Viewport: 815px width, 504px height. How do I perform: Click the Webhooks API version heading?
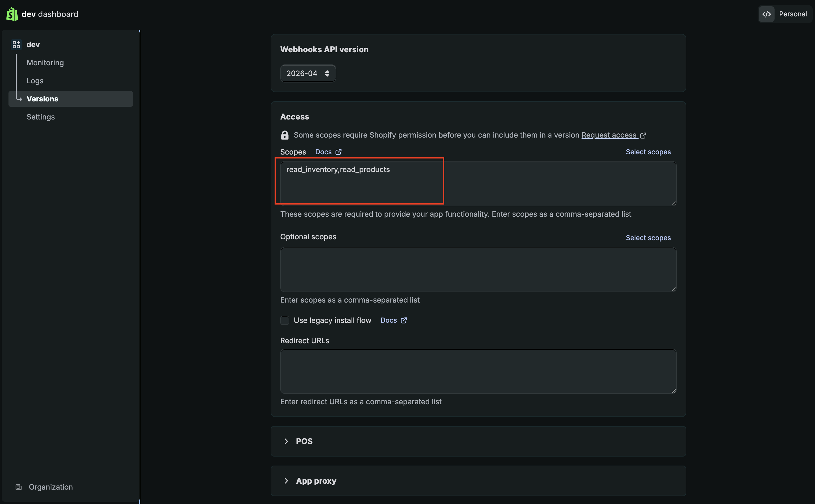tap(324, 49)
